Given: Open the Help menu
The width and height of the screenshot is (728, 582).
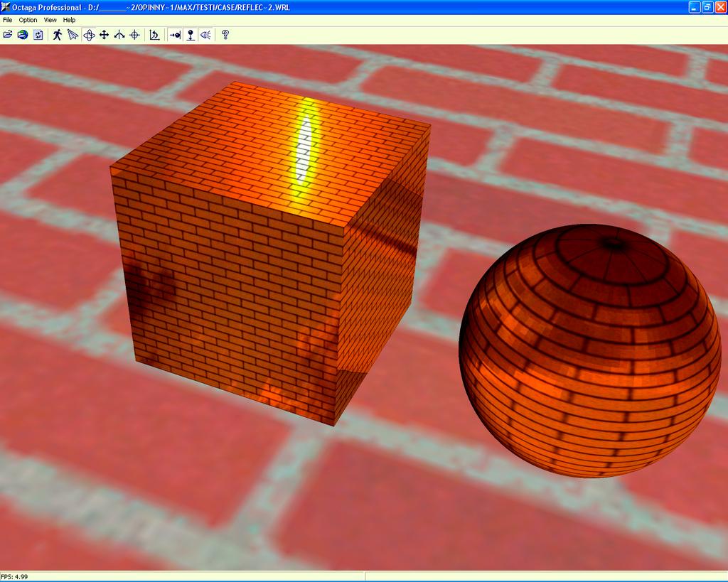Looking at the screenshot, I should click(x=69, y=20).
